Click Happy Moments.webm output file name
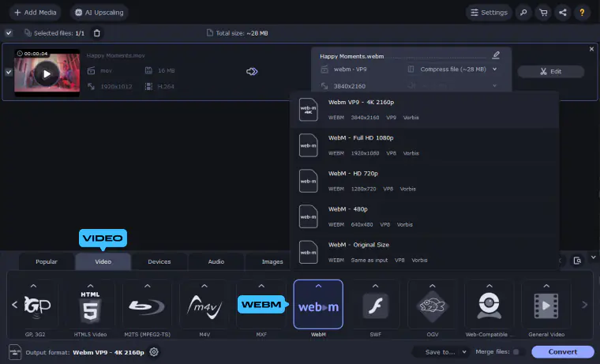Image resolution: width=600 pixels, height=364 pixels. coord(351,56)
